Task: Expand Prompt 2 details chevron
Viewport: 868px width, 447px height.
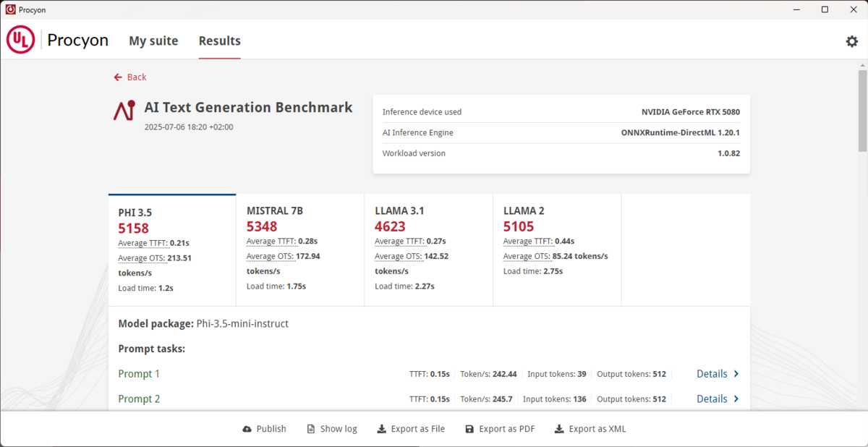Action: 736,399
